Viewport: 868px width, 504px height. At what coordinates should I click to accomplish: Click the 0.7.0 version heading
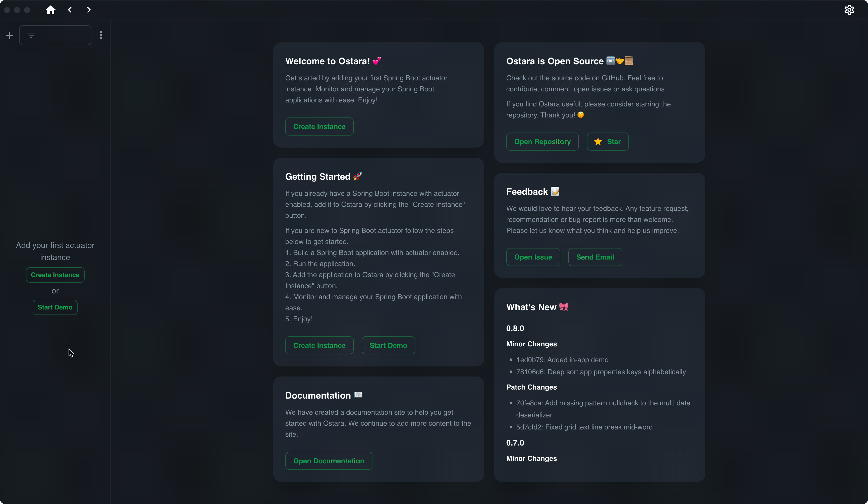point(515,443)
